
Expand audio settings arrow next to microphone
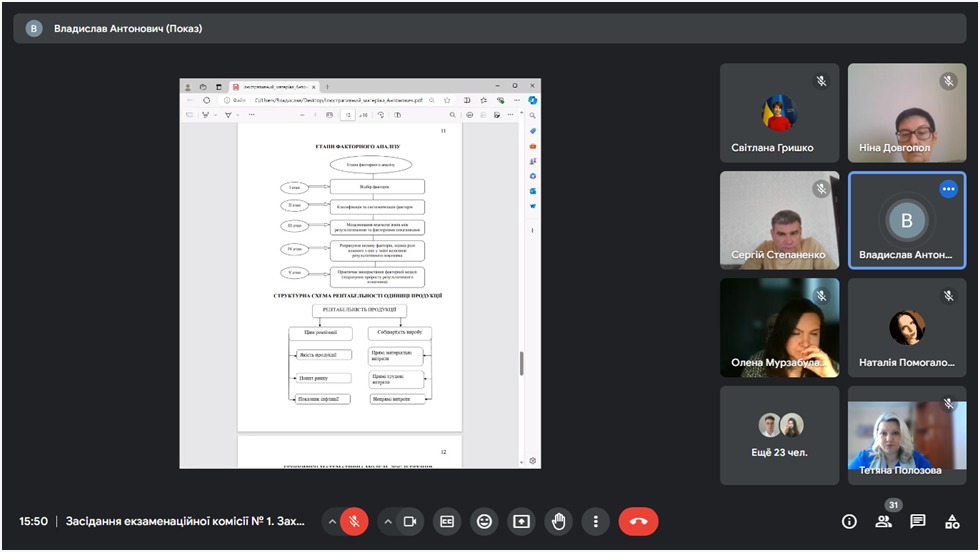[x=331, y=521]
